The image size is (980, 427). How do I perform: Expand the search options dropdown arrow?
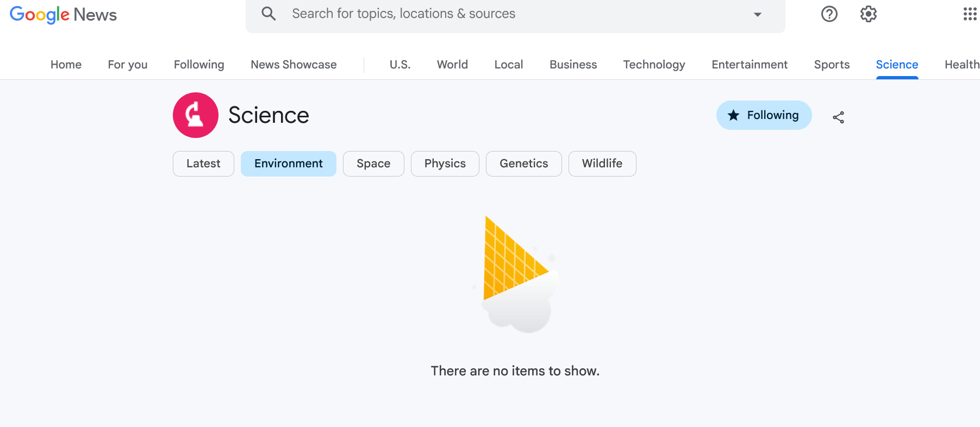point(757,15)
